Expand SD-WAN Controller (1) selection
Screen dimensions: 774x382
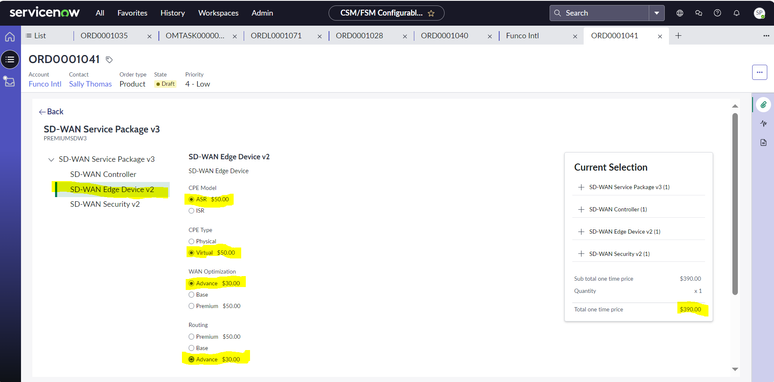581,209
